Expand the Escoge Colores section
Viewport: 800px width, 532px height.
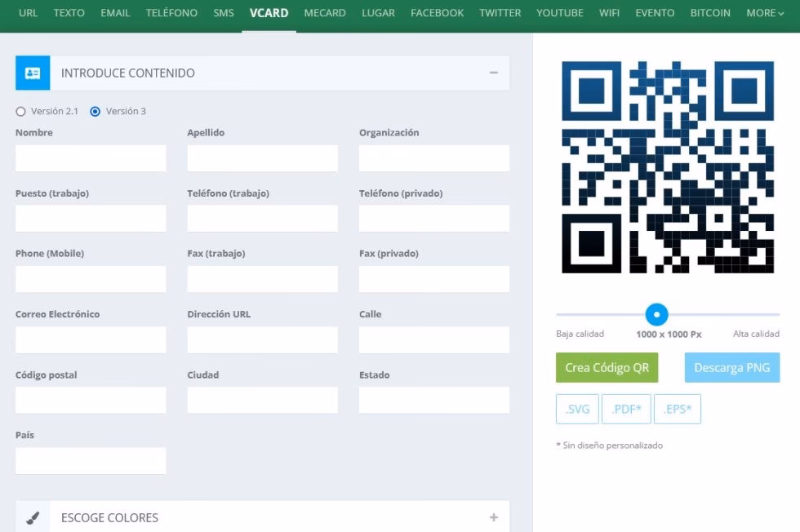point(493,517)
